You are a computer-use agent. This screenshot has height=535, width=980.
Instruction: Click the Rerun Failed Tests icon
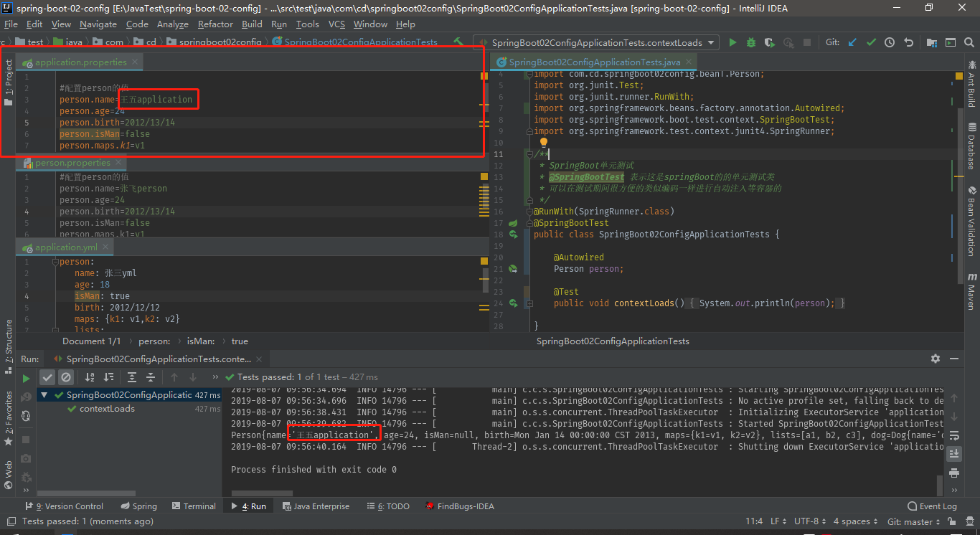[x=27, y=397]
